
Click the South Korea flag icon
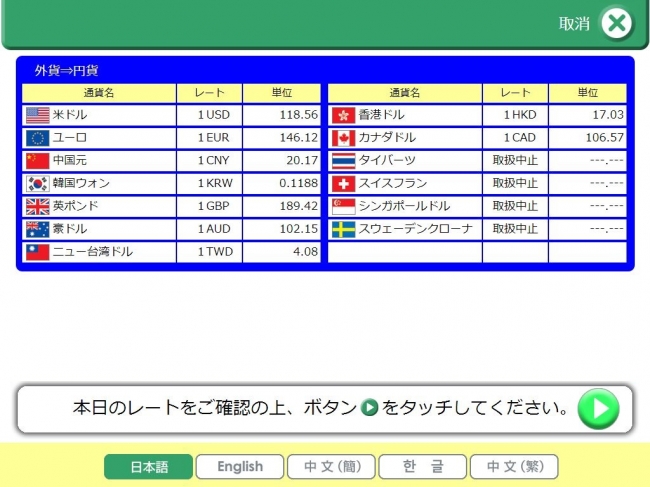pyautogui.click(x=37, y=184)
